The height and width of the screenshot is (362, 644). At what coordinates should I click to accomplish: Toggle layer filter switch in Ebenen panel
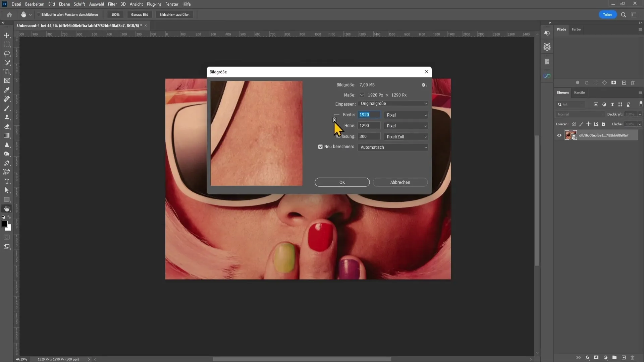pos(641,103)
